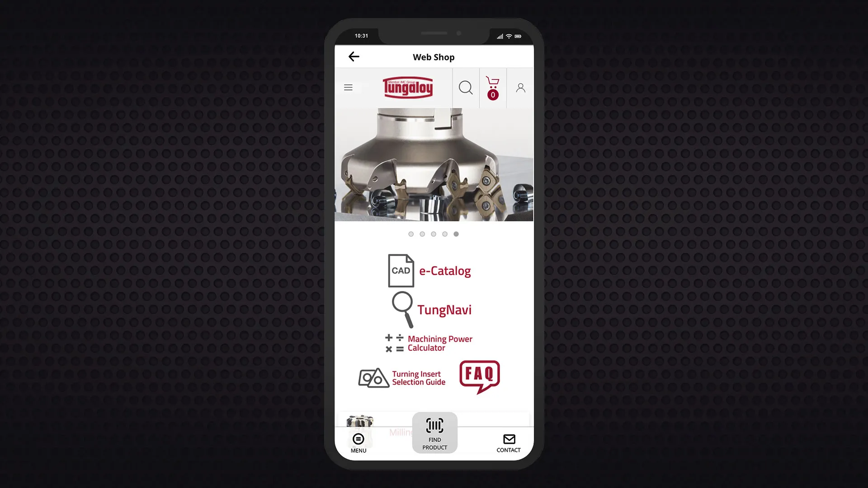Select first carousel slide indicator
This screenshot has width=868, height=488.
click(x=411, y=234)
